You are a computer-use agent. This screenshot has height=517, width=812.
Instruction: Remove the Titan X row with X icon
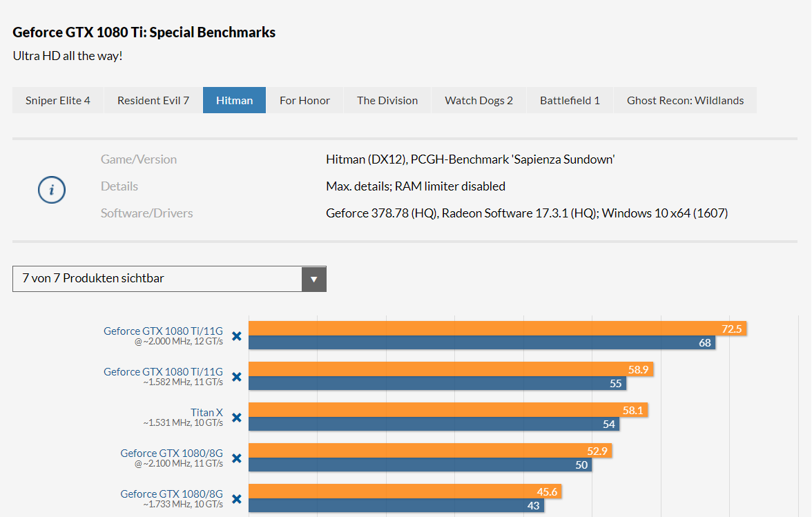coord(237,418)
